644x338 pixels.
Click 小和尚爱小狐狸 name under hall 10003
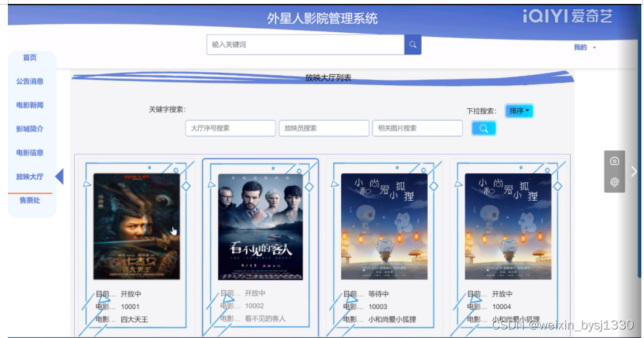(392, 320)
